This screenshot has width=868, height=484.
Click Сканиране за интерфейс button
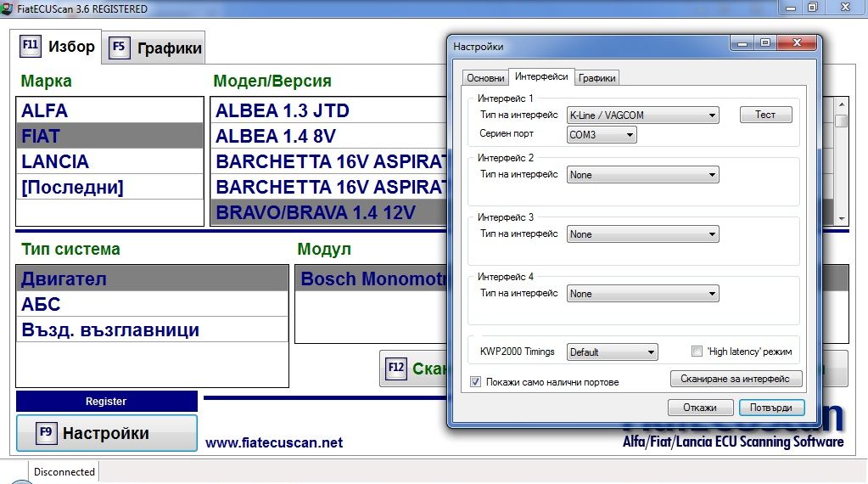(736, 379)
